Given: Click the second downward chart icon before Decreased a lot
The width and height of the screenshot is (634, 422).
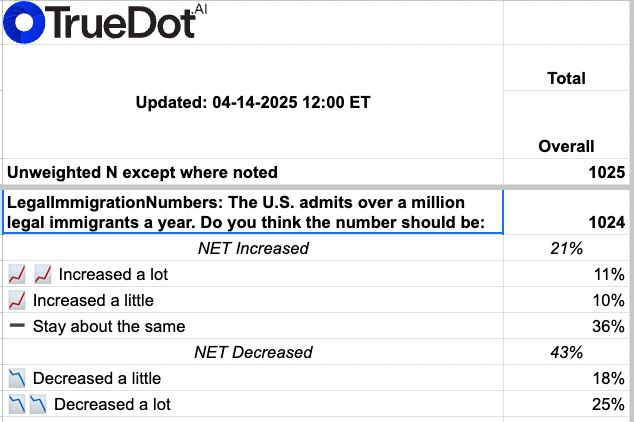Looking at the screenshot, I should [39, 404].
